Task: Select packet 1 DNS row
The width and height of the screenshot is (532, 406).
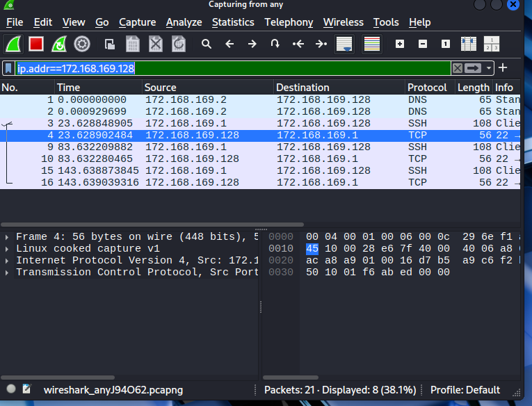Action: point(260,99)
